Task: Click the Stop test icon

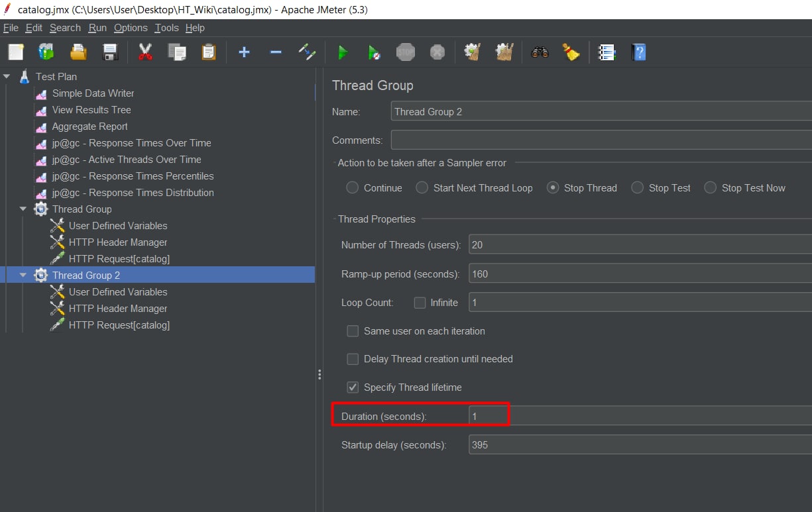Action: [406, 52]
